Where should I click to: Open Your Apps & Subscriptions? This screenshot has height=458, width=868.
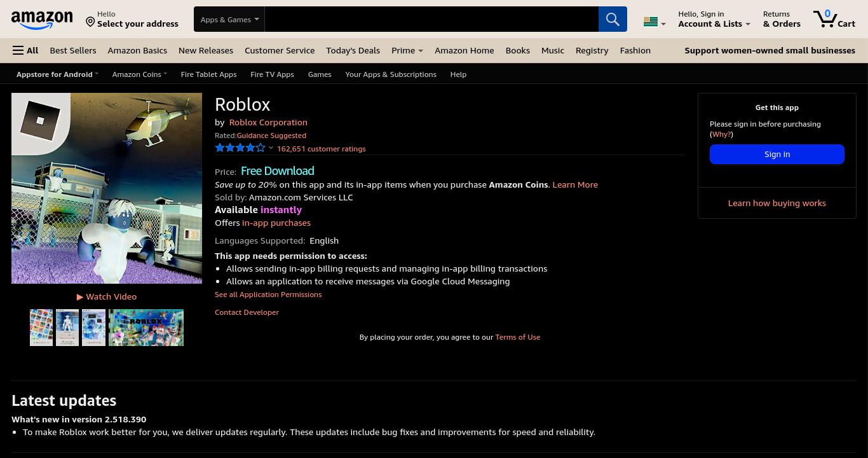click(x=391, y=74)
